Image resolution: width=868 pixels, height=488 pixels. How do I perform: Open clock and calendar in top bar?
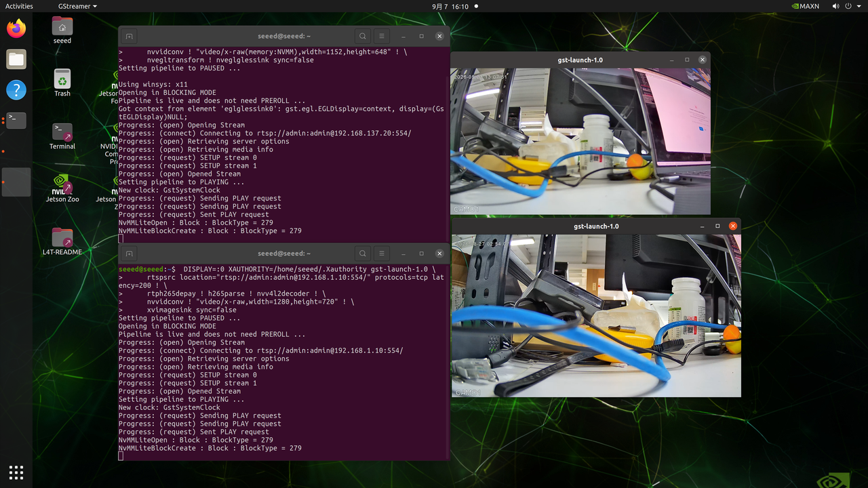tap(450, 6)
